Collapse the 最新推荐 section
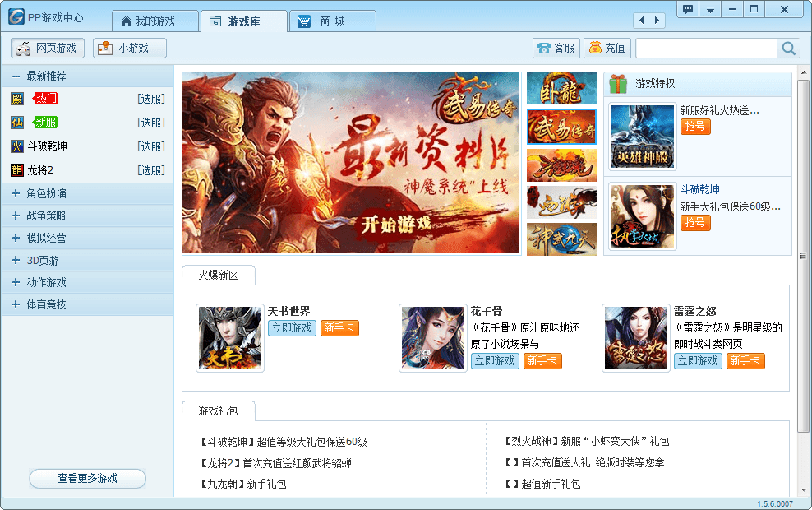 coord(16,76)
